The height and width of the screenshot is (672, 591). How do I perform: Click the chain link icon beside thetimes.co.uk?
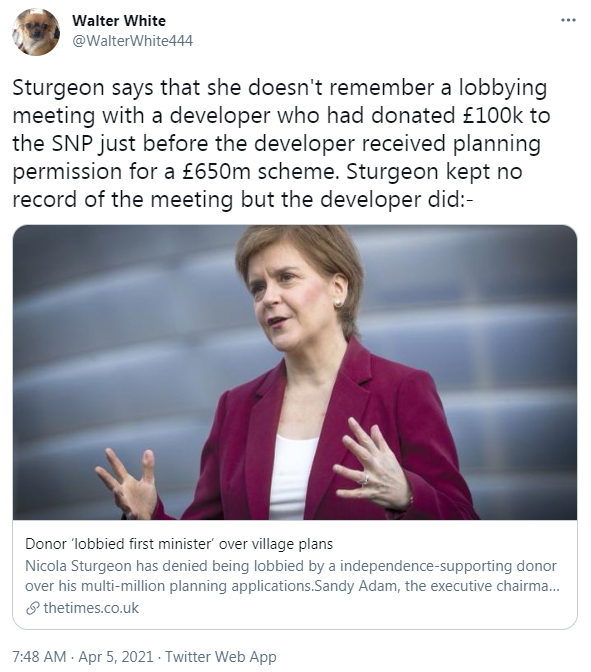[x=32, y=608]
